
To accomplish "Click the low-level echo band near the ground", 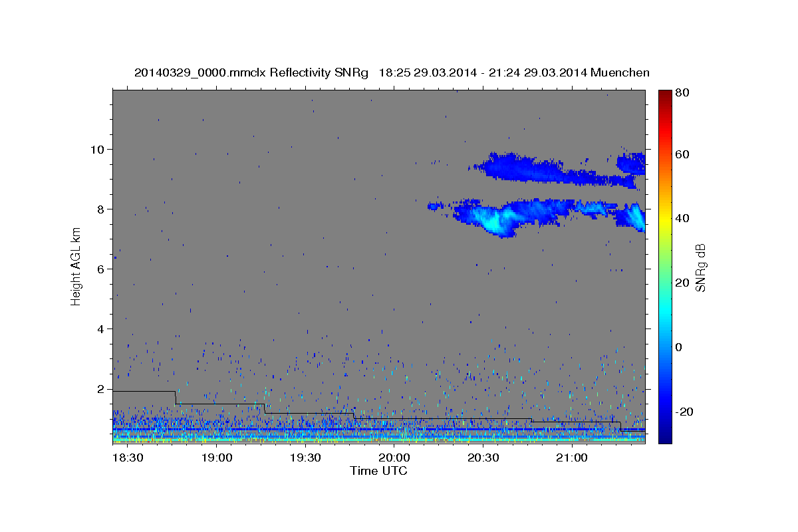I will click(378, 436).
